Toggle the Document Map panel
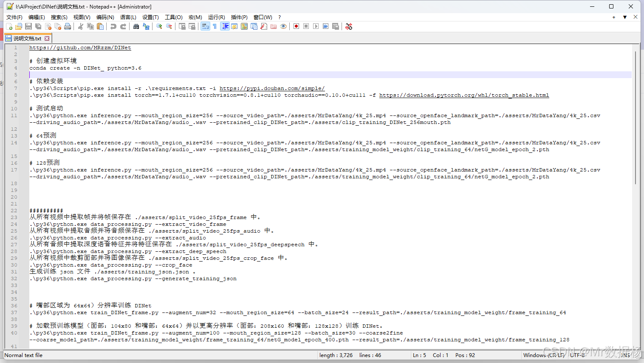 (x=244, y=26)
